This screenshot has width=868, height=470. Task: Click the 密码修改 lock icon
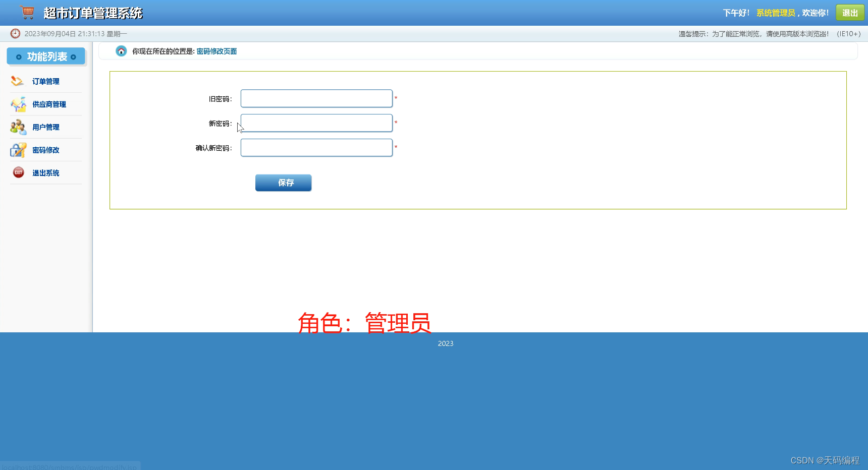pos(18,150)
